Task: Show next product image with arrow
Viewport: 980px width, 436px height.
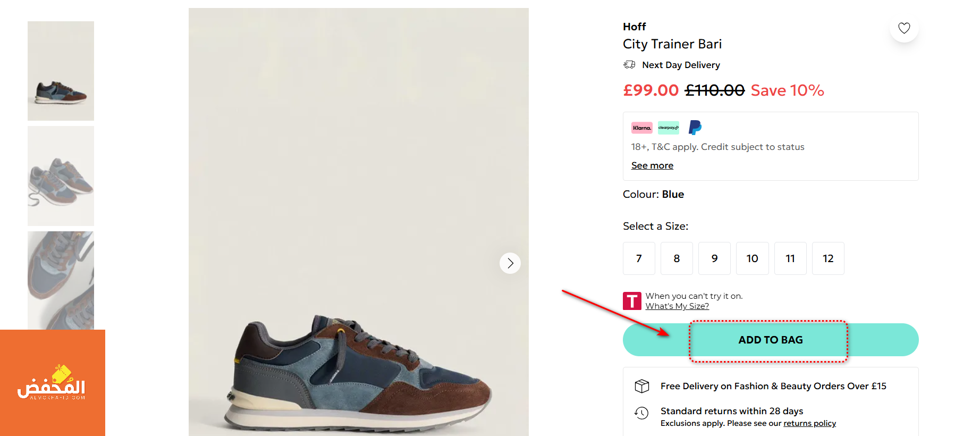Action: click(x=510, y=263)
